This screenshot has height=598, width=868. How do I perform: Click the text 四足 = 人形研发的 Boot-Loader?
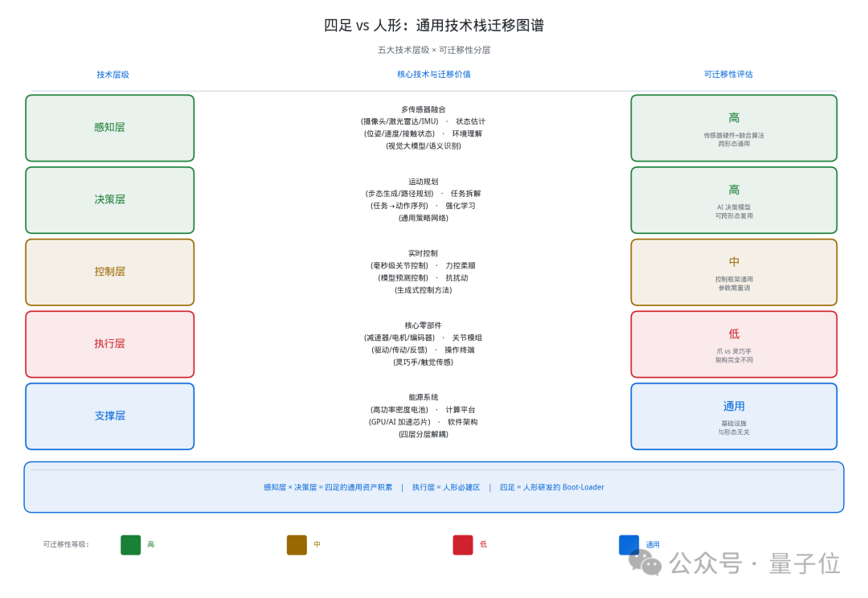[552, 487]
